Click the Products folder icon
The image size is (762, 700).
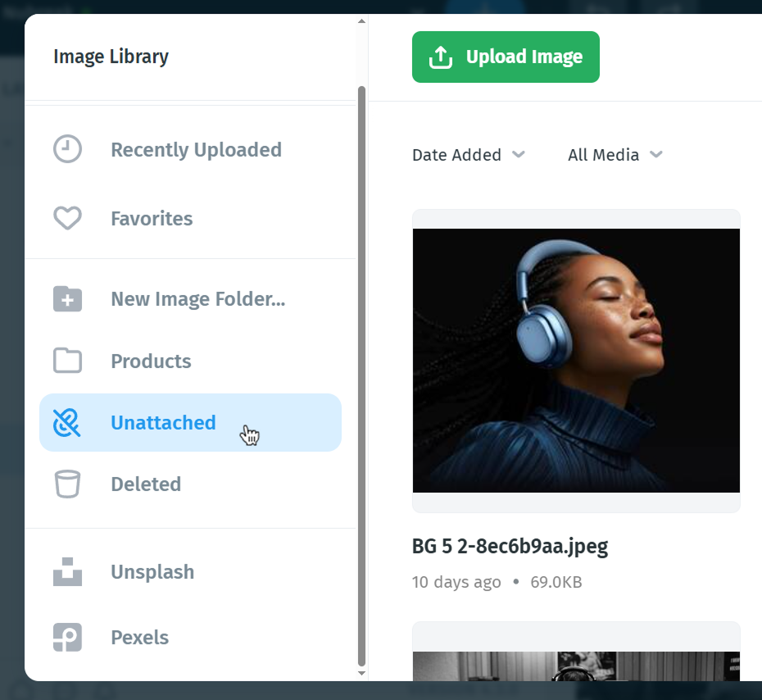[x=67, y=361]
